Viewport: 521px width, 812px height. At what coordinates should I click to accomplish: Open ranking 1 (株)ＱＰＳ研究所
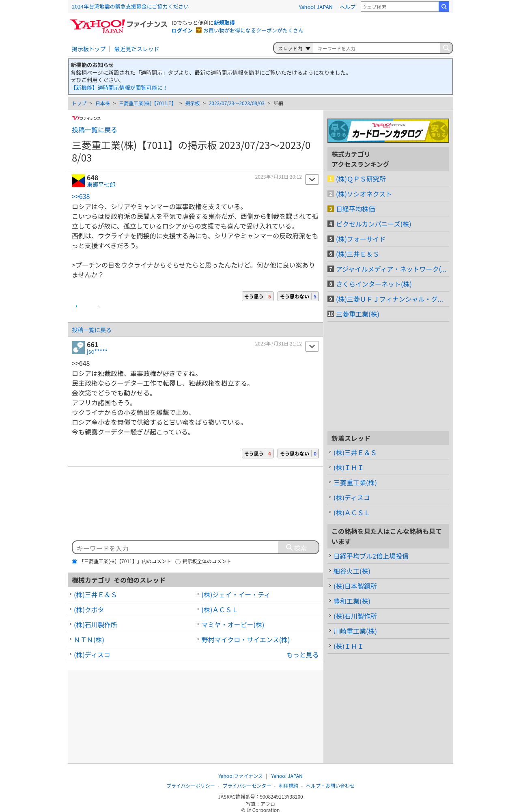click(361, 179)
